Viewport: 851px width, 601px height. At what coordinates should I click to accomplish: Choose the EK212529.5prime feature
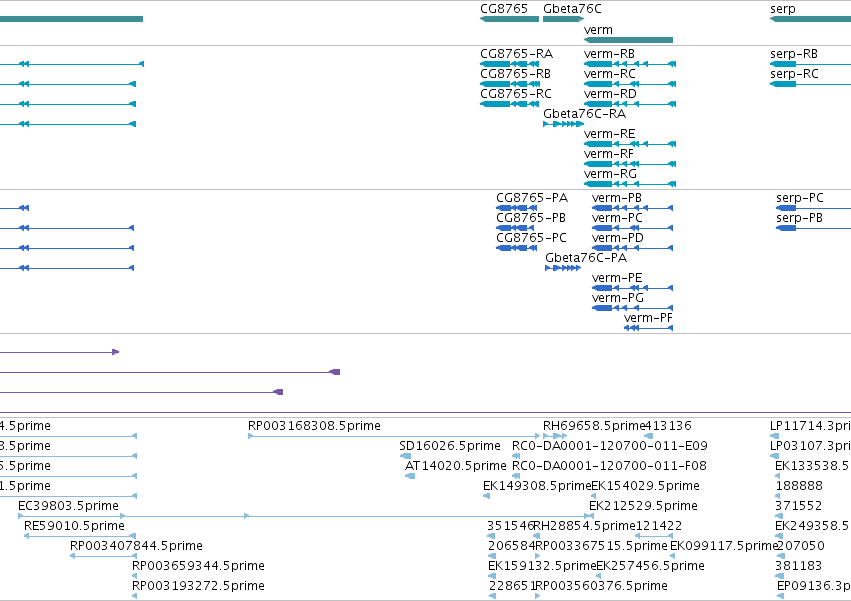(644, 506)
